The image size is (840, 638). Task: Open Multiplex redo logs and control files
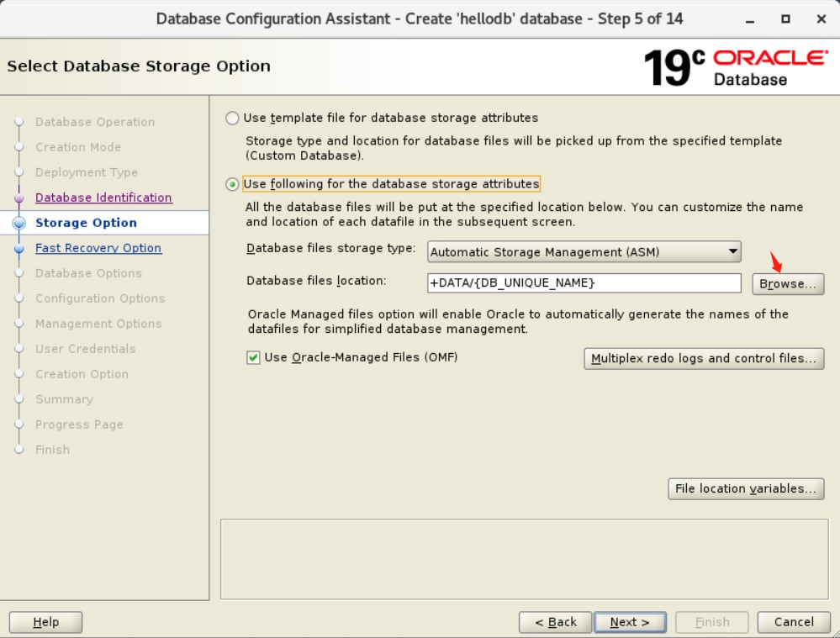(x=704, y=358)
